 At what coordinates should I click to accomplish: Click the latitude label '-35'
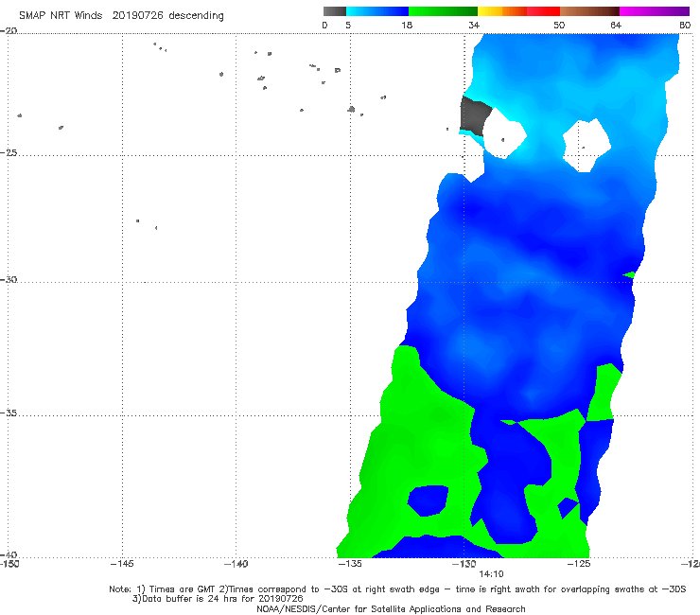click(9, 413)
